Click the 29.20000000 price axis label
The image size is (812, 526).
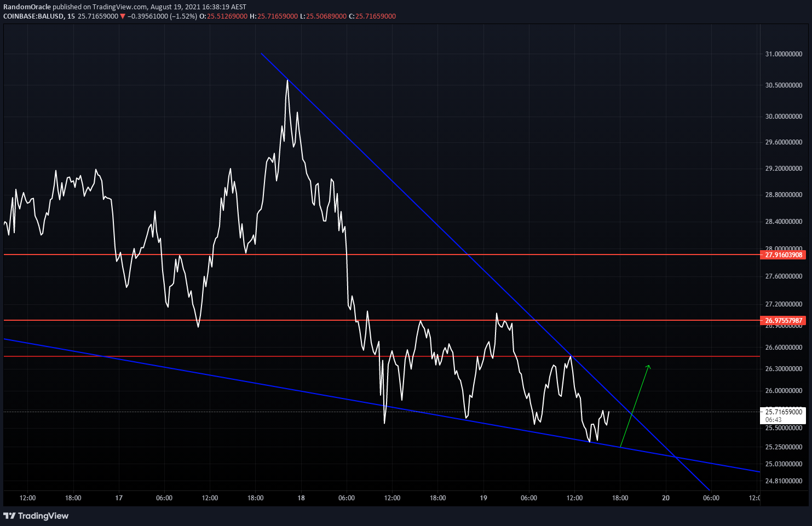click(784, 169)
